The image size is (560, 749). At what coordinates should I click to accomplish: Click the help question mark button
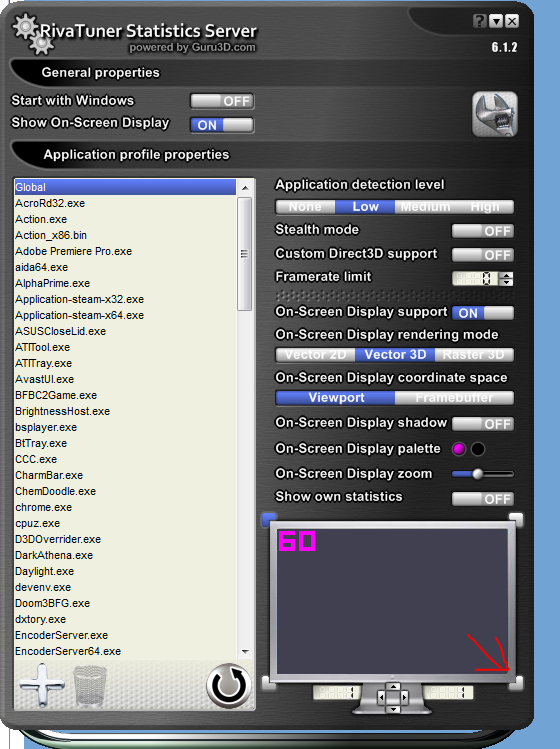point(480,21)
